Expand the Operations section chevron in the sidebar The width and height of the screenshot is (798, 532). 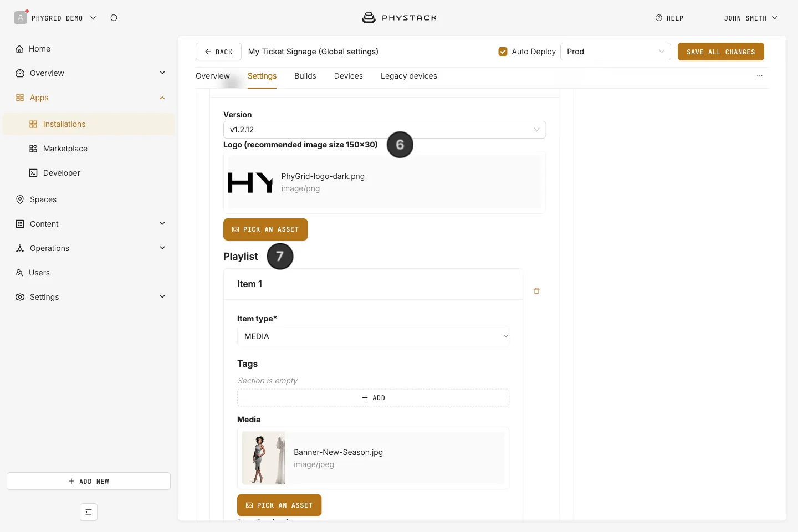(x=162, y=248)
